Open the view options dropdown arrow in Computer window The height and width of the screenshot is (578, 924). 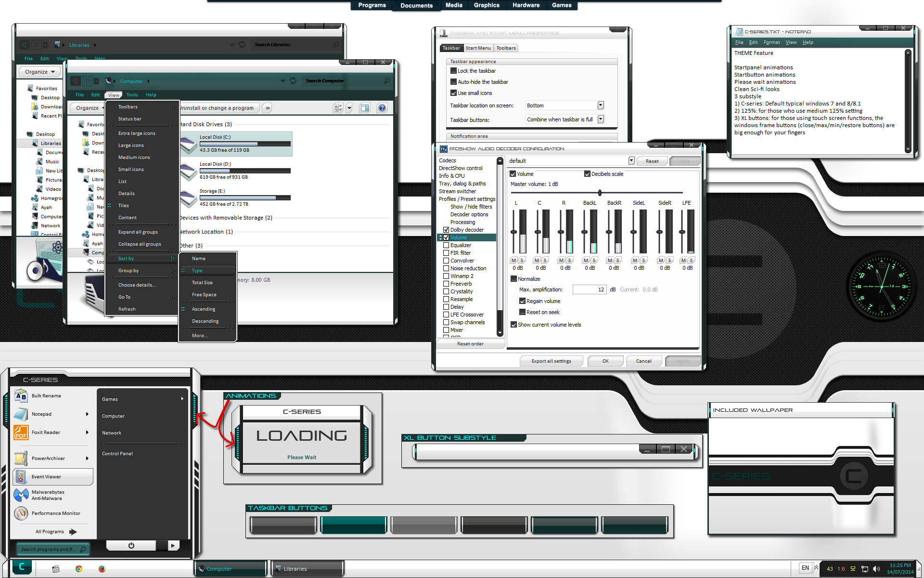pos(349,108)
